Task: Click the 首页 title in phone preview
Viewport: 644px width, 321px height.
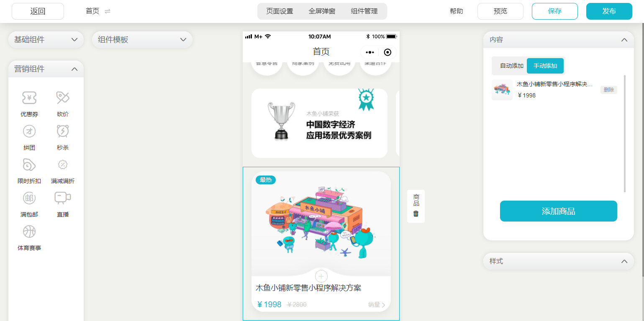Action: coord(321,52)
